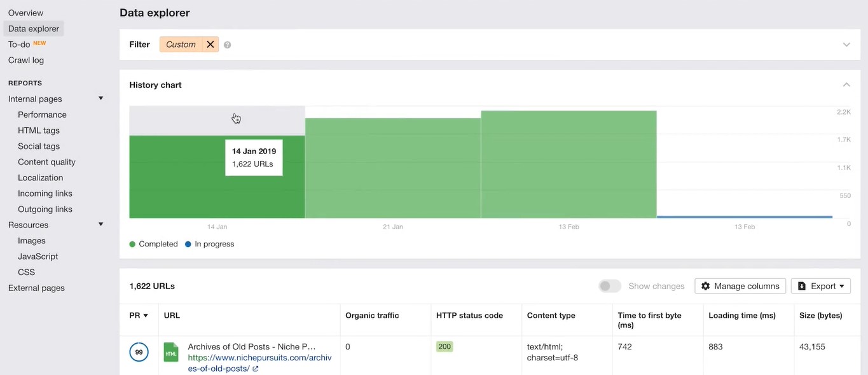Image resolution: width=868 pixels, height=375 pixels.
Task: Select the 21 Jan chart bar
Action: click(x=392, y=168)
